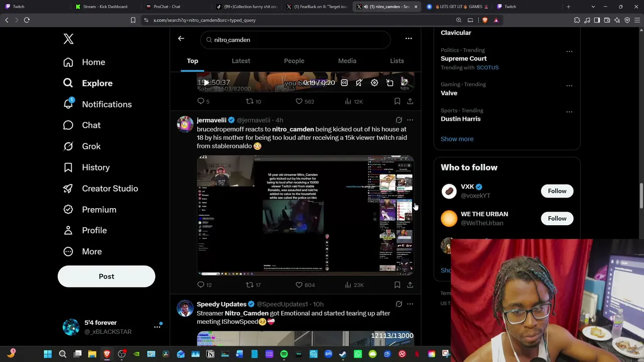The width and height of the screenshot is (644, 362).
Task: Open Creator Studio in the sidebar
Action: tap(100, 189)
